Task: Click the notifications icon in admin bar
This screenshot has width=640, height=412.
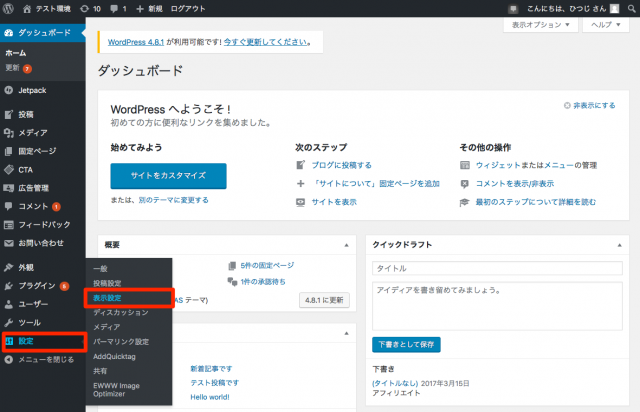Action: (x=513, y=9)
